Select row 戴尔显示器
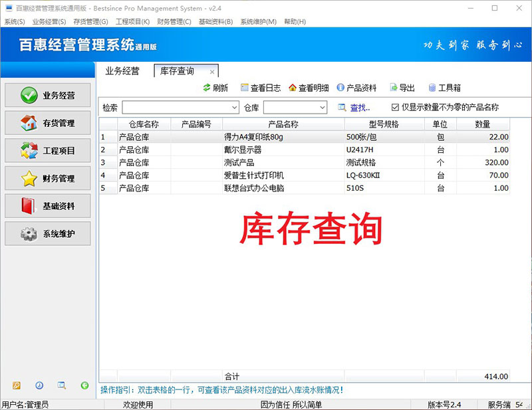Screen dimensions: 532x410 click(x=305, y=150)
